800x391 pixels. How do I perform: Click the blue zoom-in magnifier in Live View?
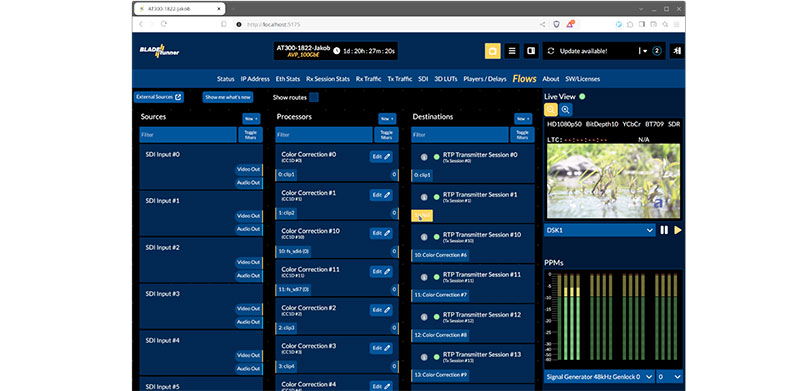565,109
